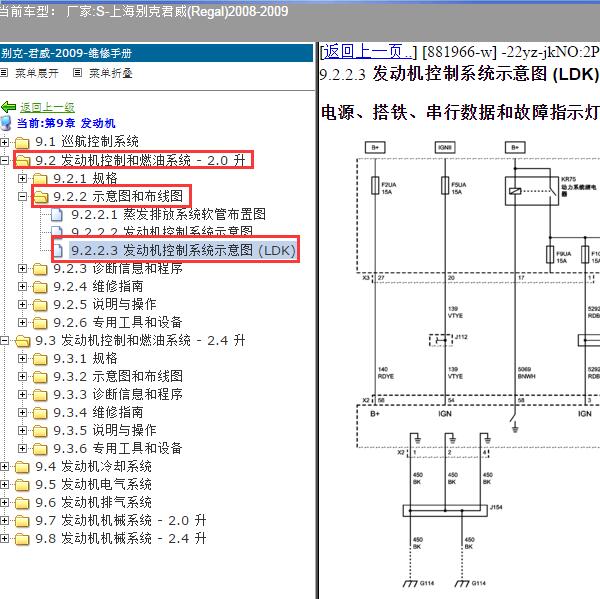Click the 菜单折叠 menu option
This screenshot has height=599, width=600.
111,73
